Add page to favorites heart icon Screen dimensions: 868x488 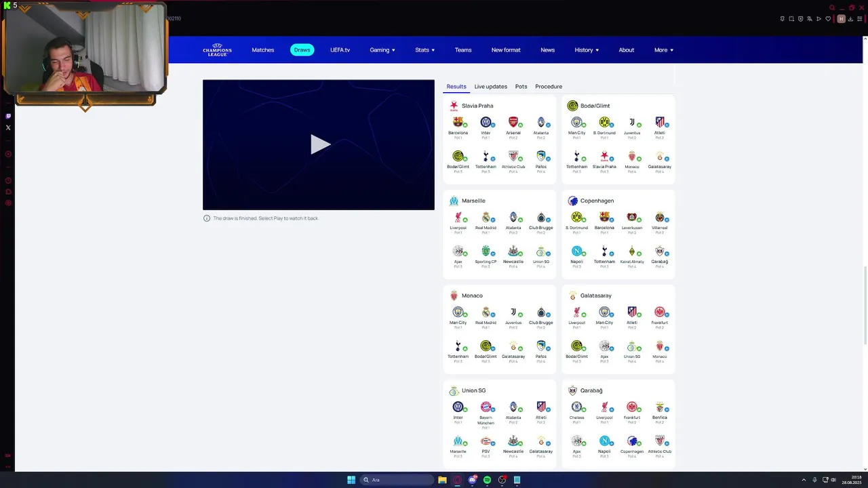tap(828, 19)
